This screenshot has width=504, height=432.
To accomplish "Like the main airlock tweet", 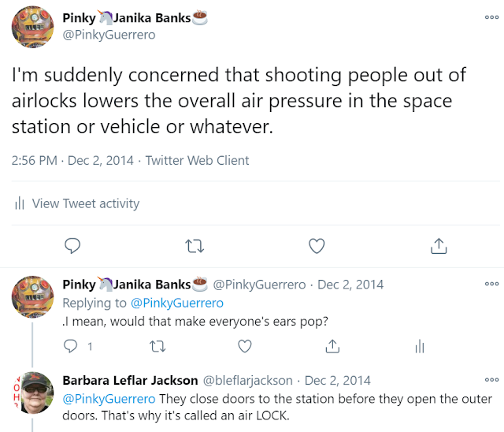I will (316, 246).
